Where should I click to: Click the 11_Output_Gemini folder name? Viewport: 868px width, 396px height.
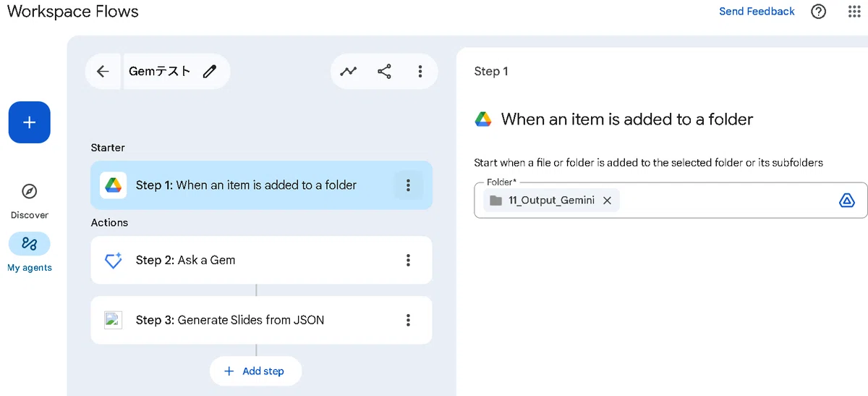pos(551,201)
